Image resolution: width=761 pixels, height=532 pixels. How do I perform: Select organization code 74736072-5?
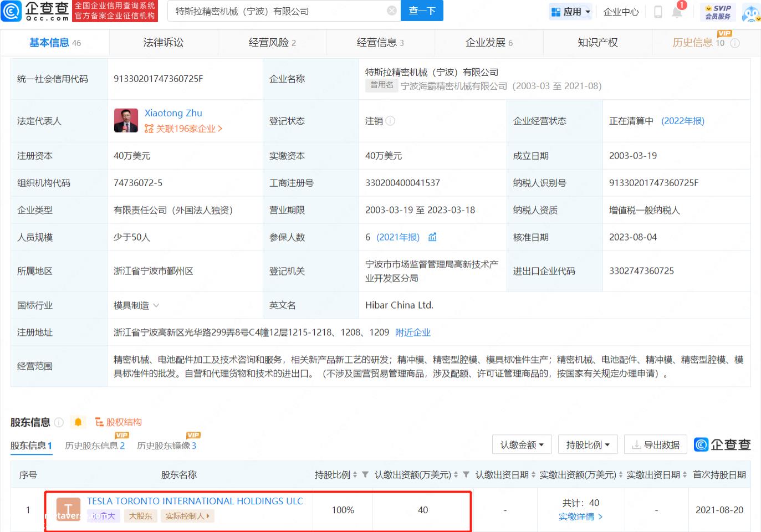coord(138,183)
